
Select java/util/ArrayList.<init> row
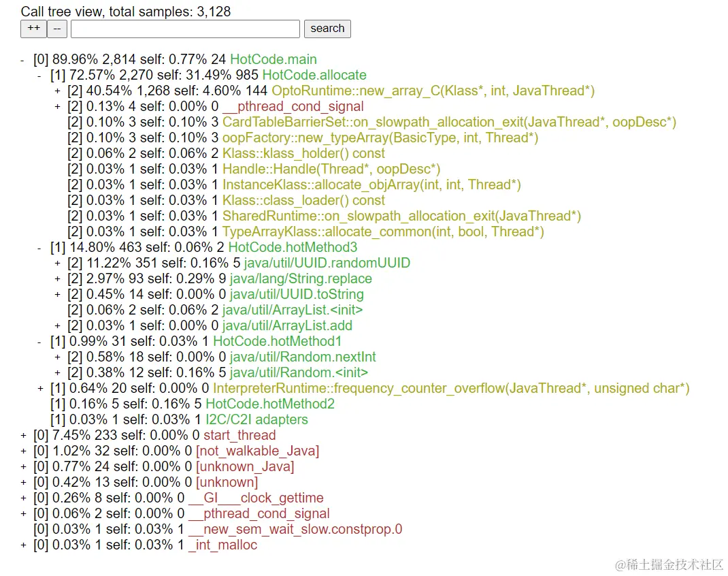tap(215, 310)
